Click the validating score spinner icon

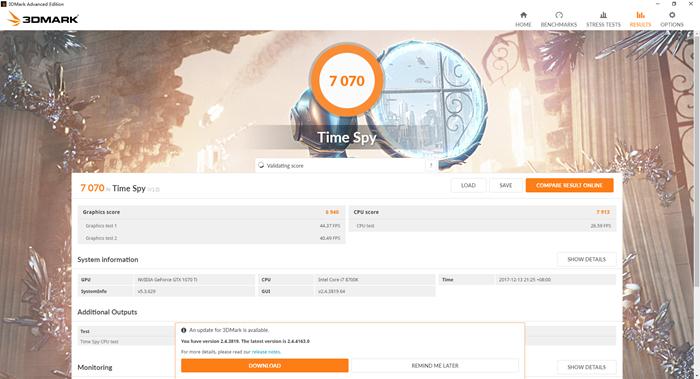click(261, 165)
